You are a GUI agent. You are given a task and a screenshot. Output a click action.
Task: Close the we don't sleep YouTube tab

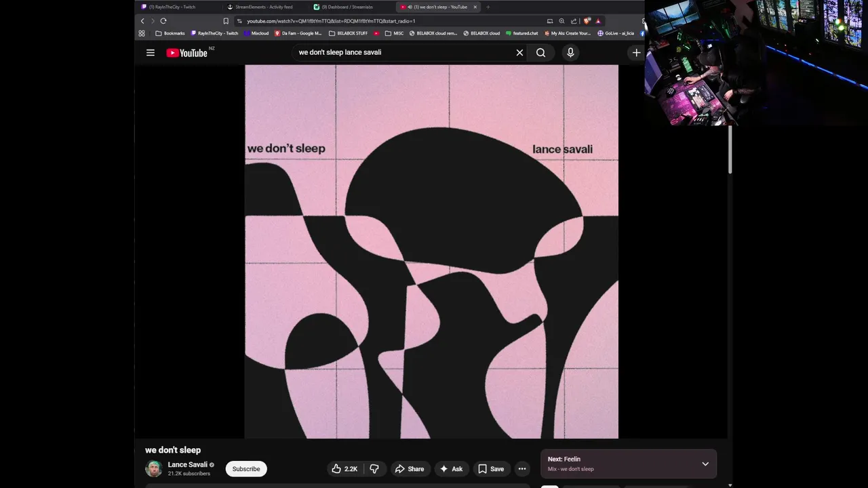tap(475, 7)
